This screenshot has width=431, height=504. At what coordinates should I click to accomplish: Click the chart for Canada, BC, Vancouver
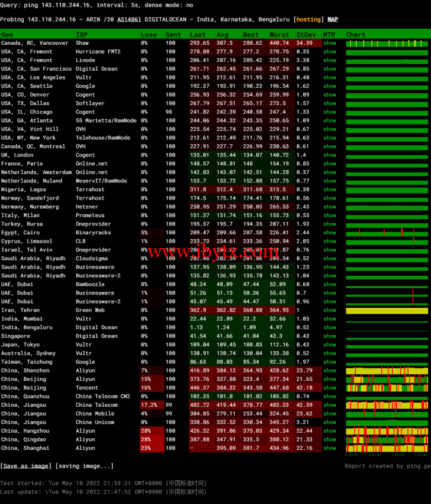click(x=387, y=43)
